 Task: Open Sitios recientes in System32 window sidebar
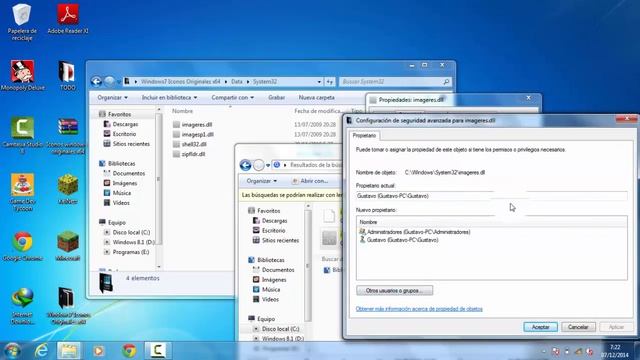point(127,144)
